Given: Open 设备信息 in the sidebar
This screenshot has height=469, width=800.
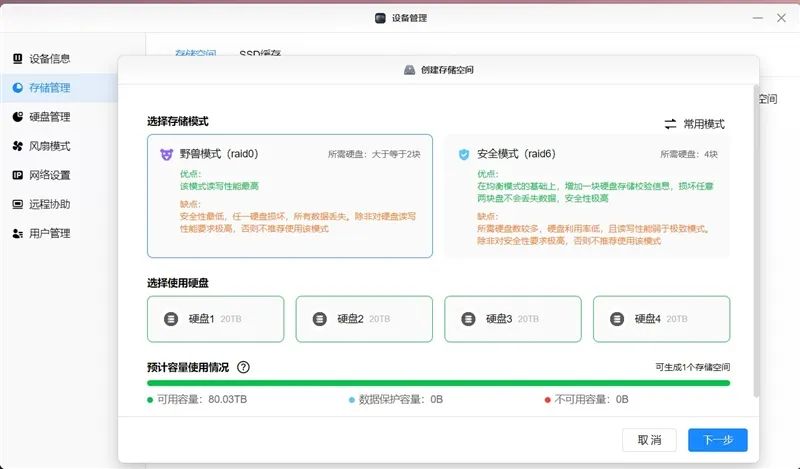Looking at the screenshot, I should pos(49,59).
